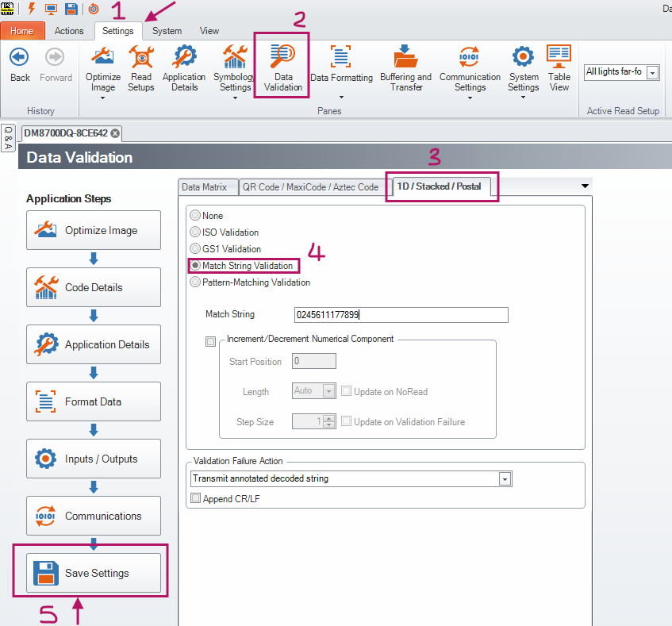This screenshot has width=672, height=626.
Task: Click the Back history arrow
Action: [x=20, y=65]
